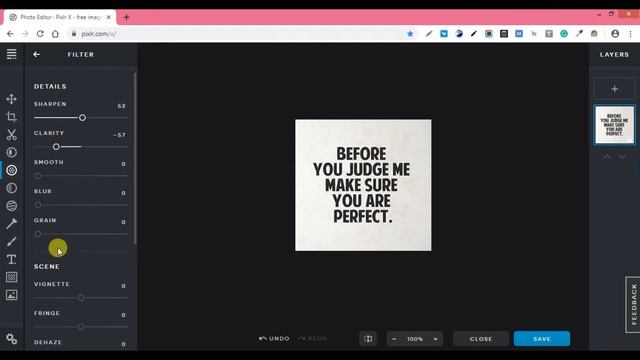Open the eyedropper color picker extension
Viewport: 640px width, 360px height.
pyautogui.click(x=579, y=34)
